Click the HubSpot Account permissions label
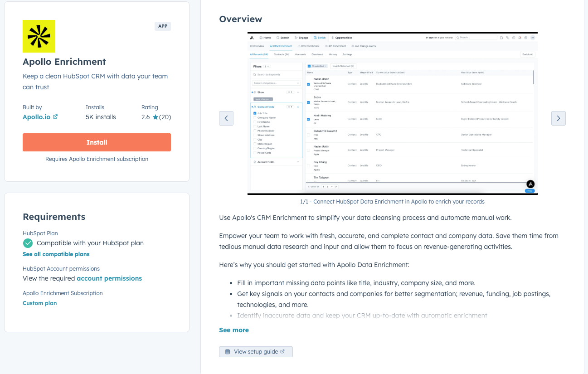The width and height of the screenshot is (588, 374). 61,269
